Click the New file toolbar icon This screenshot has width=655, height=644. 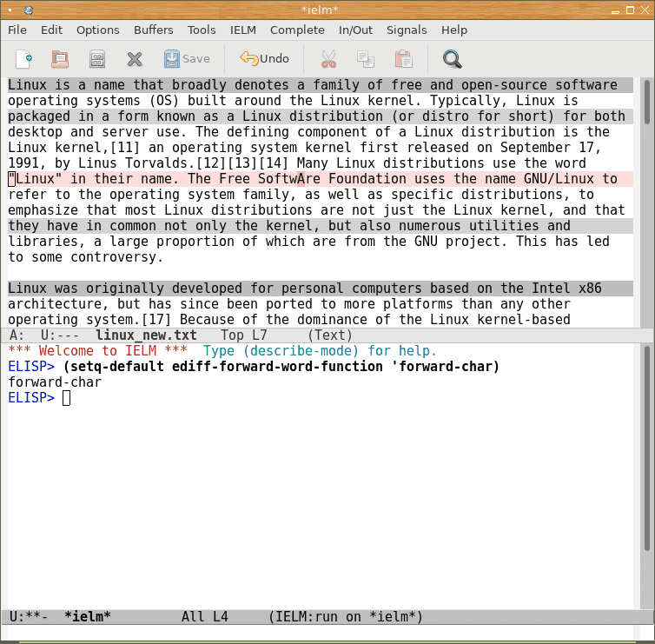pos(23,59)
